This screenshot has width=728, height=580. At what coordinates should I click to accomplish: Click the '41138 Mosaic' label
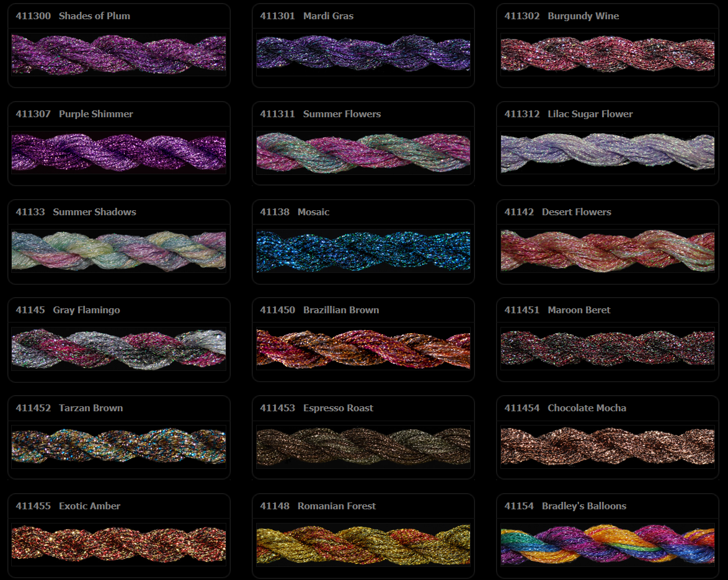295,212
